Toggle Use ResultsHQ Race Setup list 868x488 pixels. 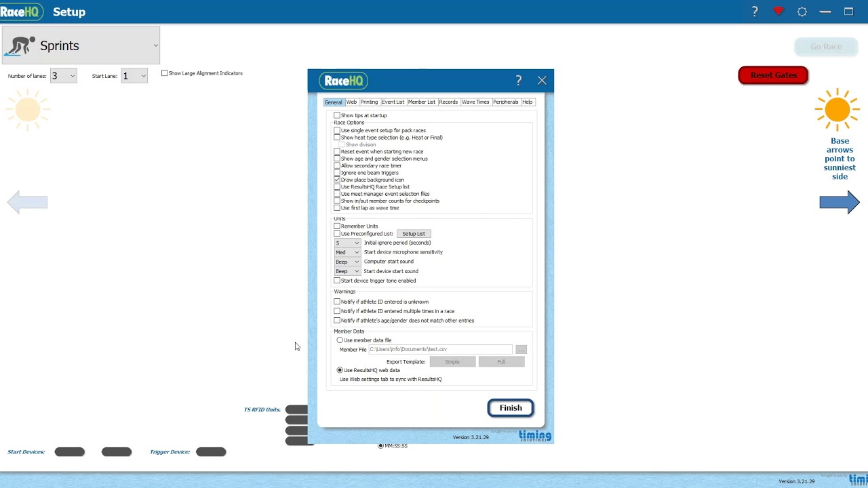point(337,187)
